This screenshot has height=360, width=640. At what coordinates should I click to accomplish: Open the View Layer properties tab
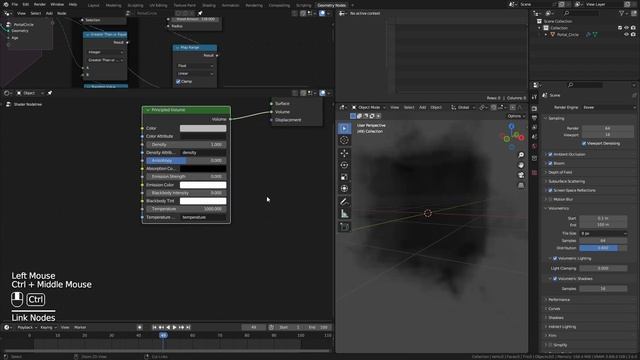[534, 127]
